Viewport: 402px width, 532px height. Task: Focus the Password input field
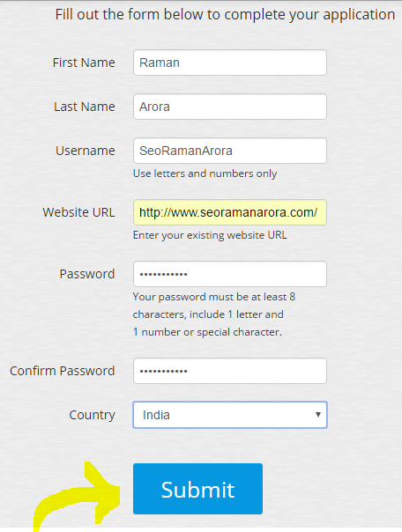tap(230, 274)
